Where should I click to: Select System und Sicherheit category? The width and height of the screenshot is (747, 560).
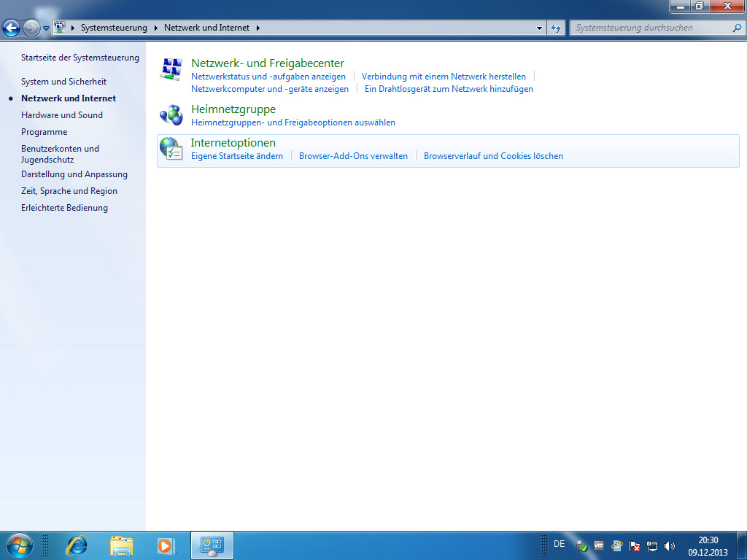coord(64,82)
